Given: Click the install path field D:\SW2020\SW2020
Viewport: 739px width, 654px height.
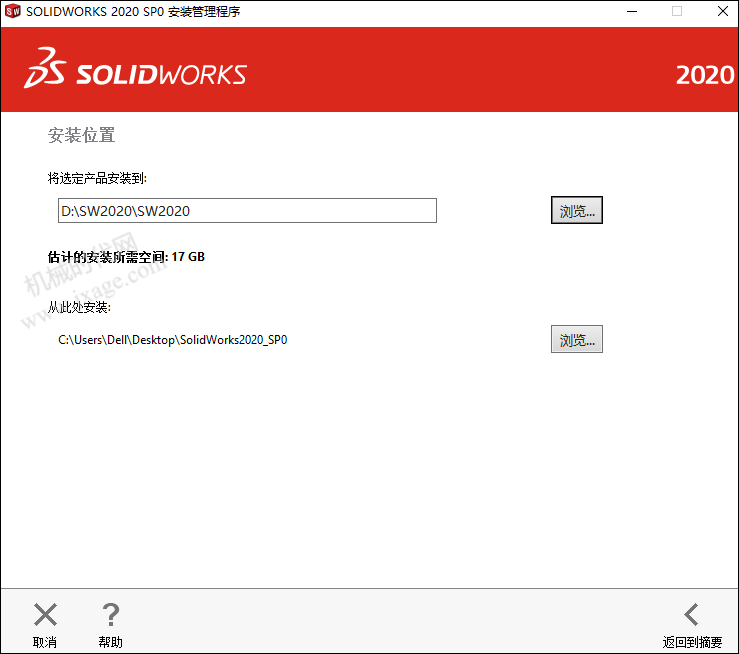Looking at the screenshot, I should point(247,211).
